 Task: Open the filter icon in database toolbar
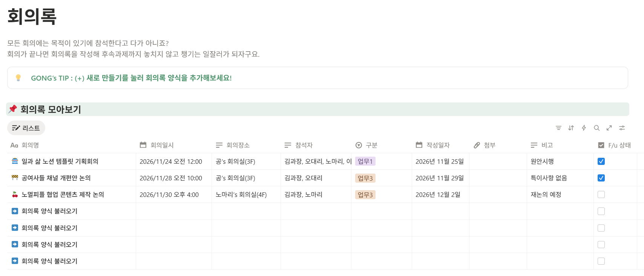pos(558,128)
